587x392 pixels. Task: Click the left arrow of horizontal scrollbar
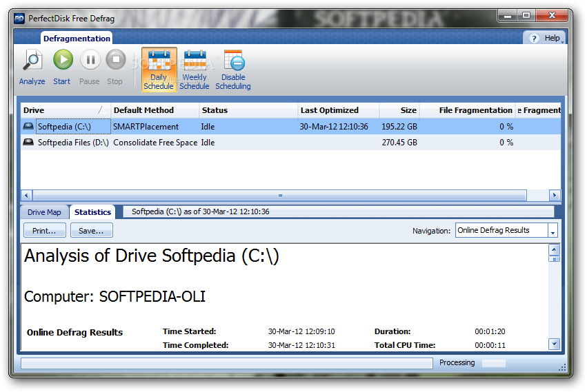click(26, 195)
